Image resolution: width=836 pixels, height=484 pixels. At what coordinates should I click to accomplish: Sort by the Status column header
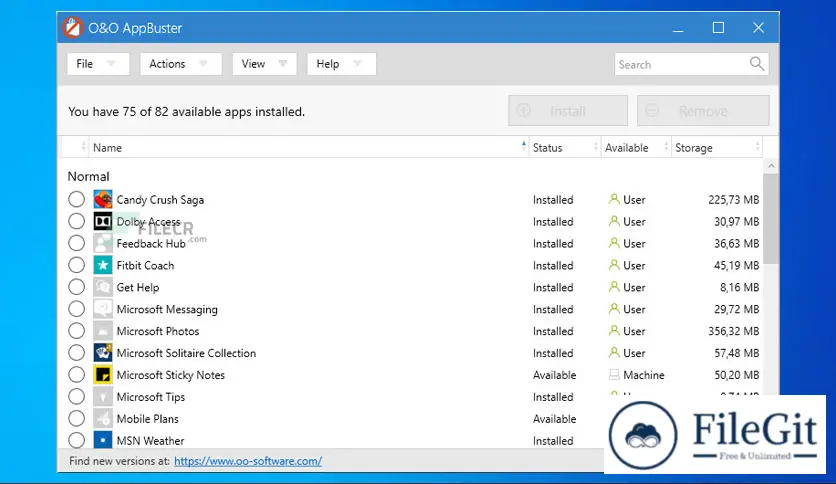click(x=565, y=147)
